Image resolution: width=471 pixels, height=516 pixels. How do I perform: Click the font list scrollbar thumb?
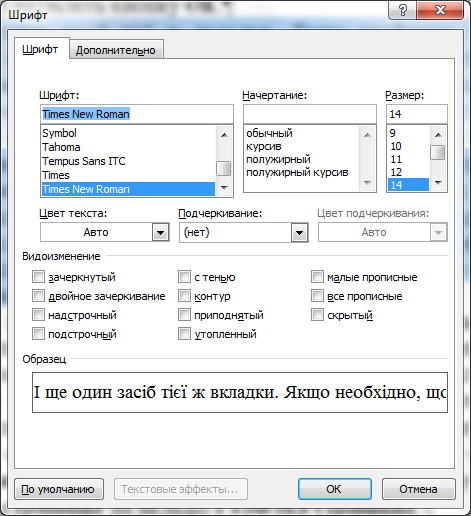coord(224,168)
